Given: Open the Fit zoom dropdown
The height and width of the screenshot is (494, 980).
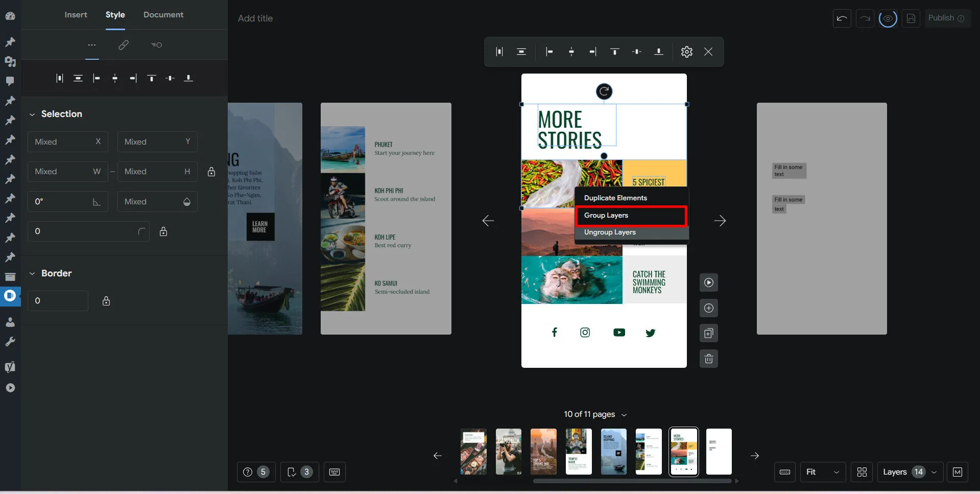Looking at the screenshot, I should (822, 472).
